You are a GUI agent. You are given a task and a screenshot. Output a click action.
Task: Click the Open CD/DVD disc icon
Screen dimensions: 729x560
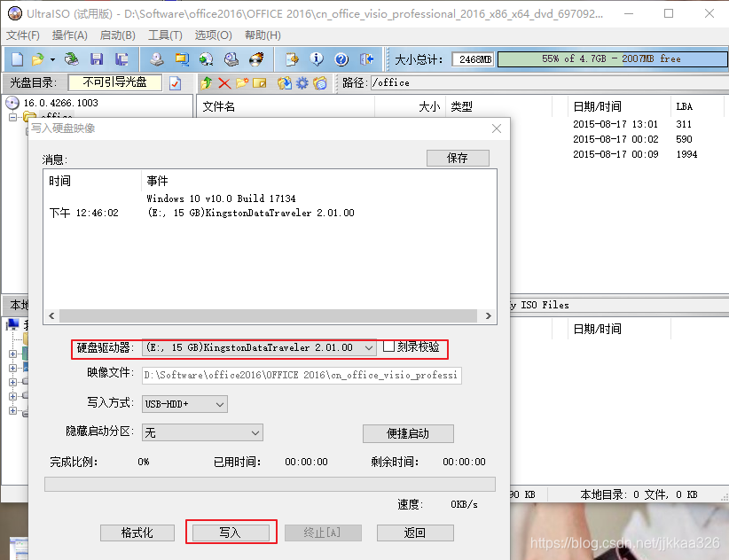coord(71,59)
